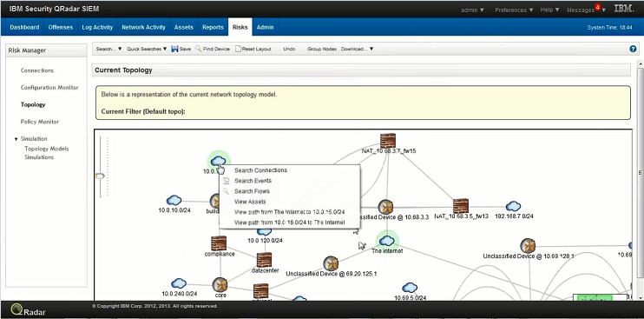Click Group Nodes in the toolbar

322,49
